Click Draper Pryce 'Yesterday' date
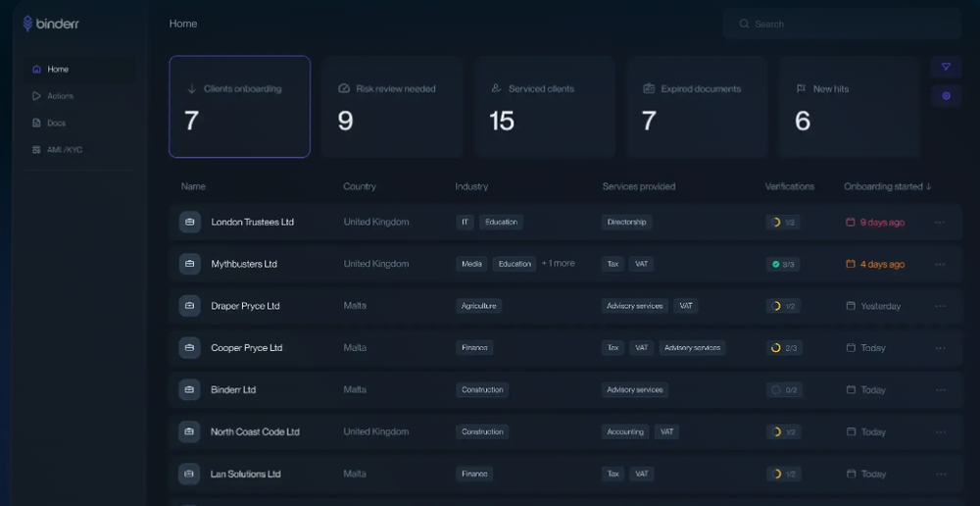The image size is (980, 506). 873,306
